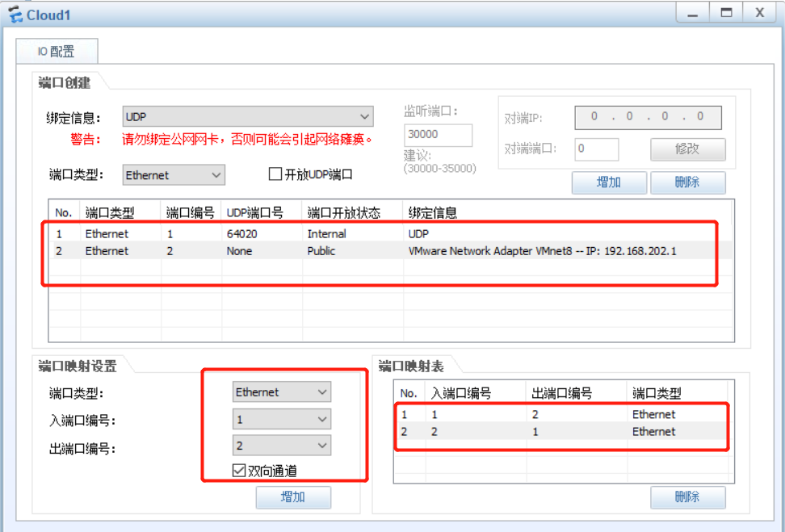Click the 对端端口 input field
The width and height of the screenshot is (785, 532).
tap(596, 149)
